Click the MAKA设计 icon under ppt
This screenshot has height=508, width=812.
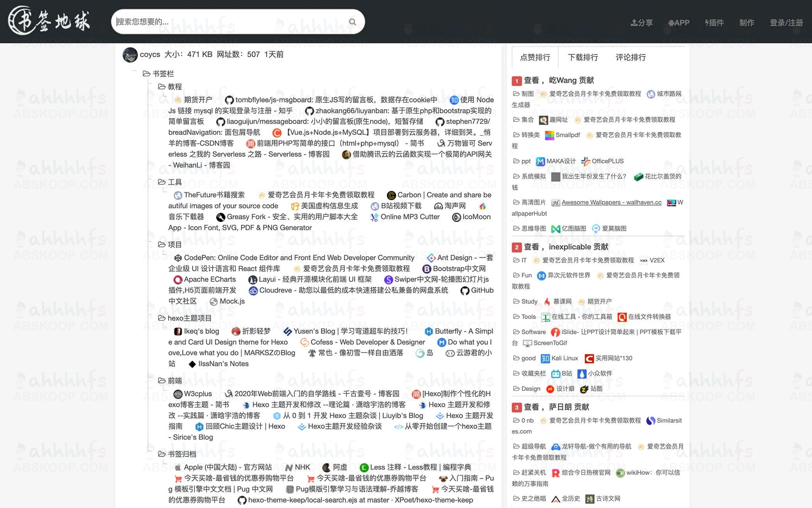click(x=540, y=161)
